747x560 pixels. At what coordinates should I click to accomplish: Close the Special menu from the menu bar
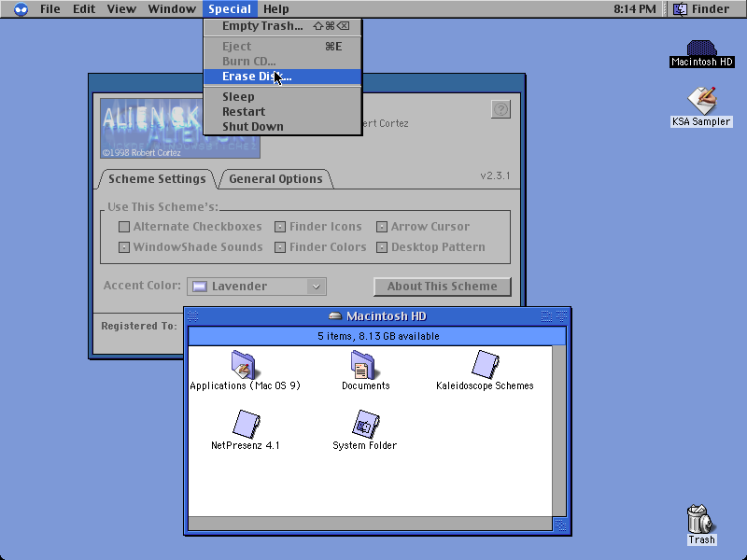230,9
